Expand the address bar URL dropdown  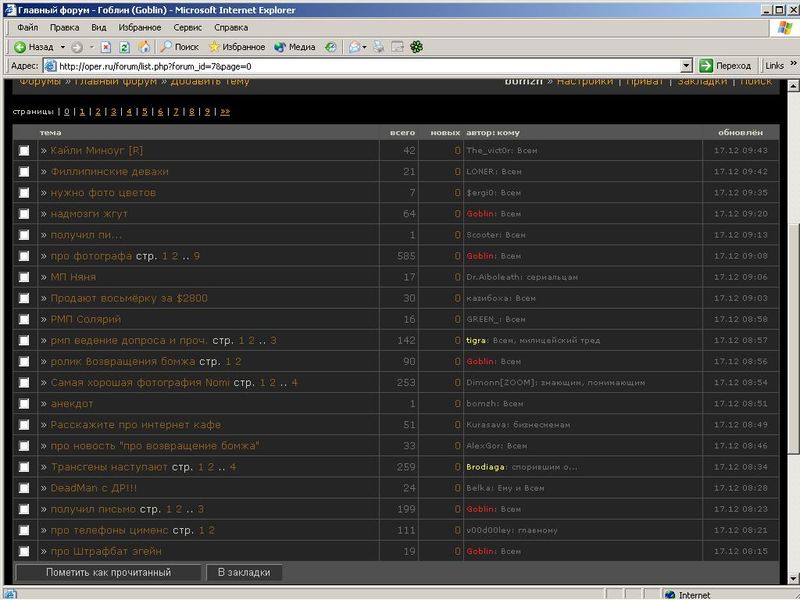coord(687,66)
